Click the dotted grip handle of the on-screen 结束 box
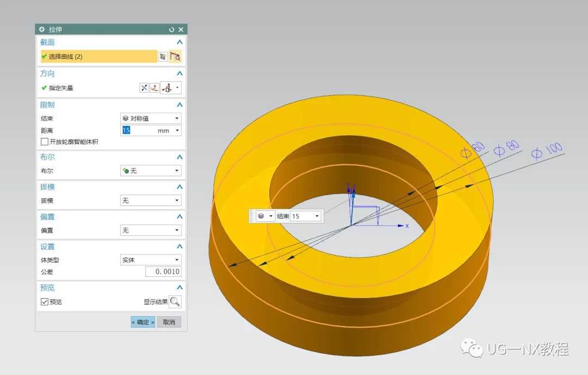Image resolution: width=588 pixels, height=375 pixels. pyautogui.click(x=252, y=216)
